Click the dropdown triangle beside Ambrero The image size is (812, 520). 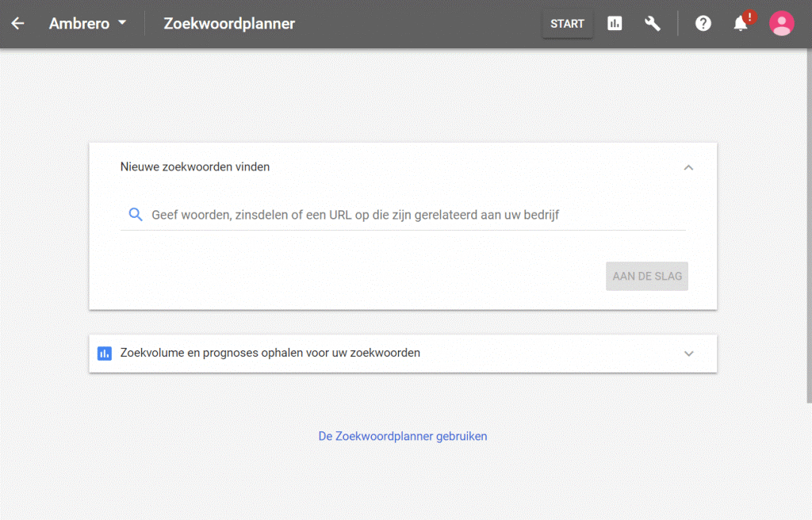(x=121, y=23)
